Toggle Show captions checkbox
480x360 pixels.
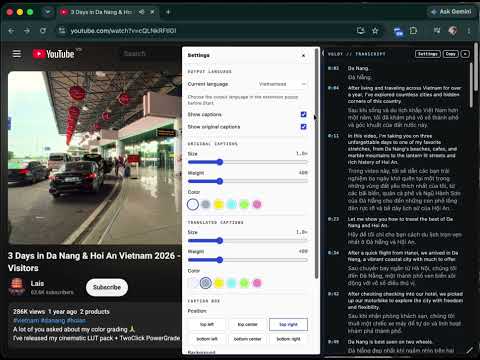(x=303, y=114)
